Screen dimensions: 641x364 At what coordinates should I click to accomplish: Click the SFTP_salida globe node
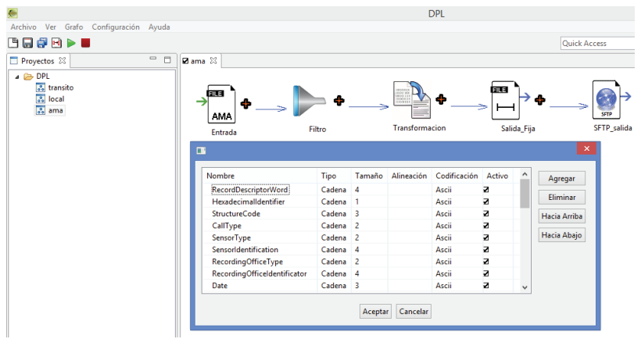(607, 100)
